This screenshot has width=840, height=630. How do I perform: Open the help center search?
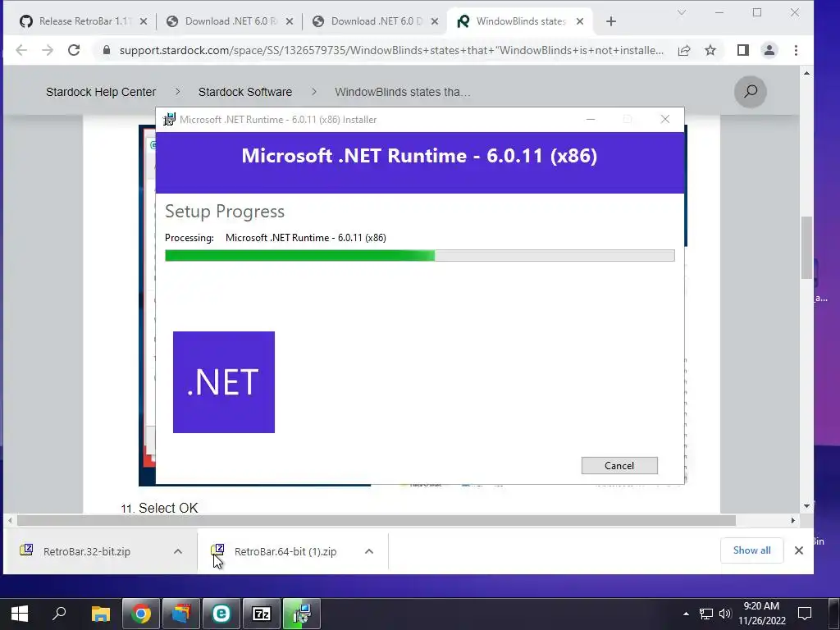pyautogui.click(x=751, y=92)
